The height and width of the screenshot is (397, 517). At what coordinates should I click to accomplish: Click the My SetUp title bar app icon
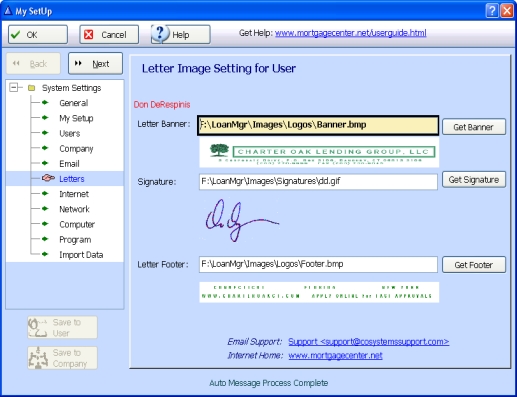[7, 11]
